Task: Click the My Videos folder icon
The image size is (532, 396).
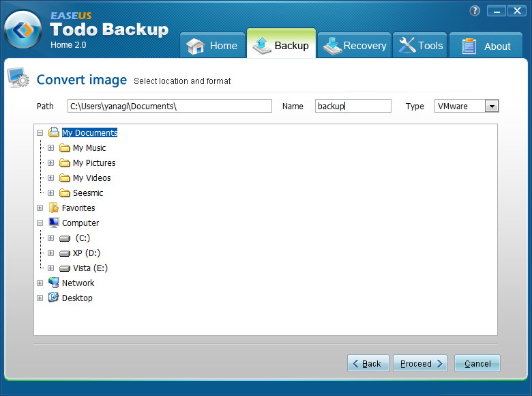Action: click(65, 178)
